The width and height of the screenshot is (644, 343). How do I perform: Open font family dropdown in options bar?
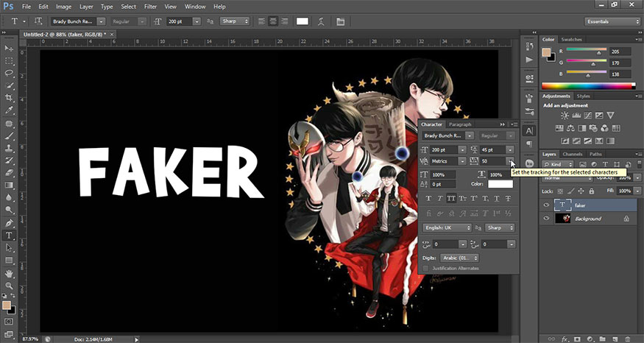[101, 21]
